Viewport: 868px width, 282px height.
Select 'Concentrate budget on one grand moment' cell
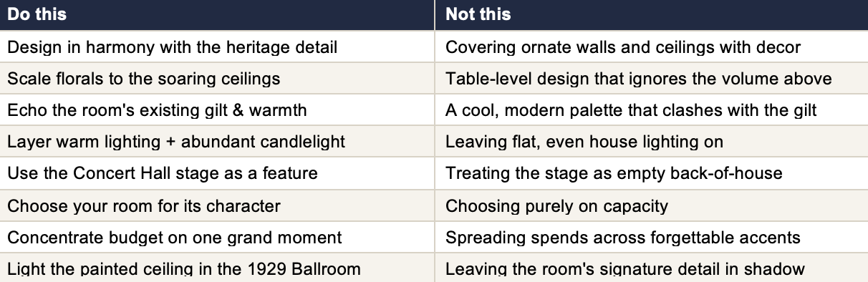click(217, 237)
